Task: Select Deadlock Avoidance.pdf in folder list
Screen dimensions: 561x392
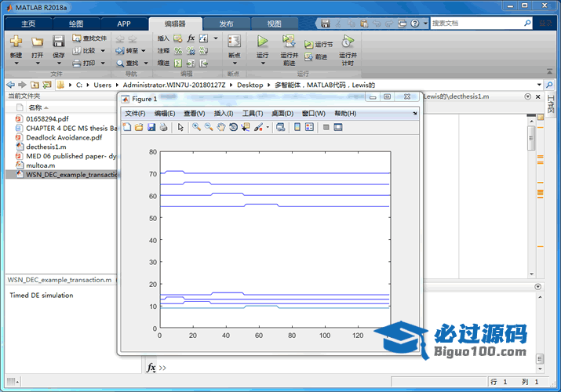Action: [x=64, y=137]
